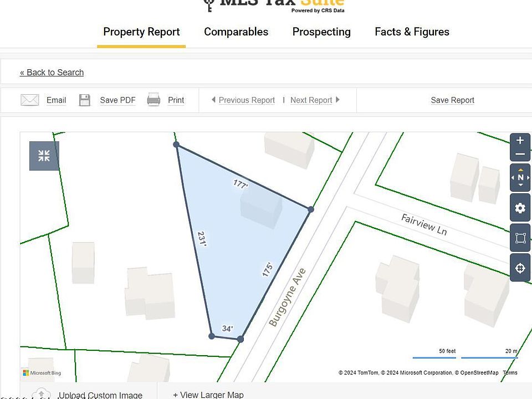Click the Back to Search link
The image size is (532, 399).
click(52, 73)
